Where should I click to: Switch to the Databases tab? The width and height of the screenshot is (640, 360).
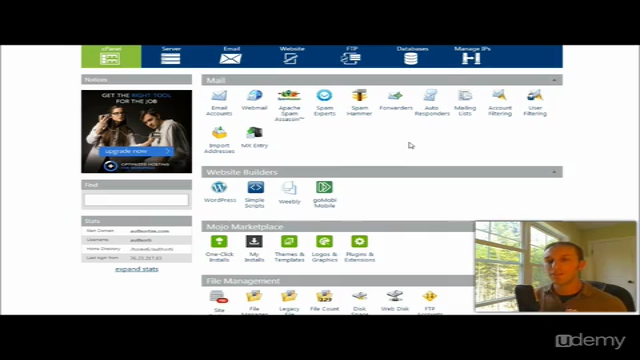[x=411, y=56]
